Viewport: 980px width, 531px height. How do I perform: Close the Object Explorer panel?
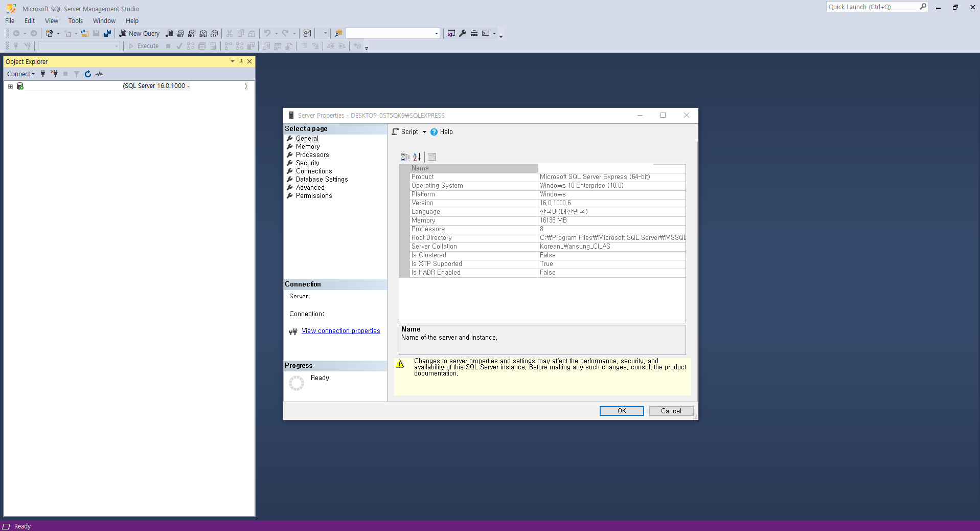pyautogui.click(x=249, y=61)
